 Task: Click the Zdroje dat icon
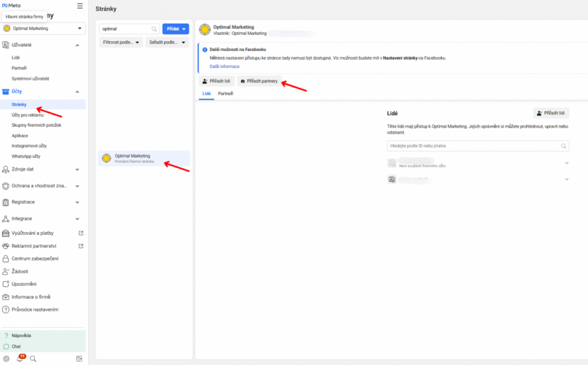pos(6,169)
